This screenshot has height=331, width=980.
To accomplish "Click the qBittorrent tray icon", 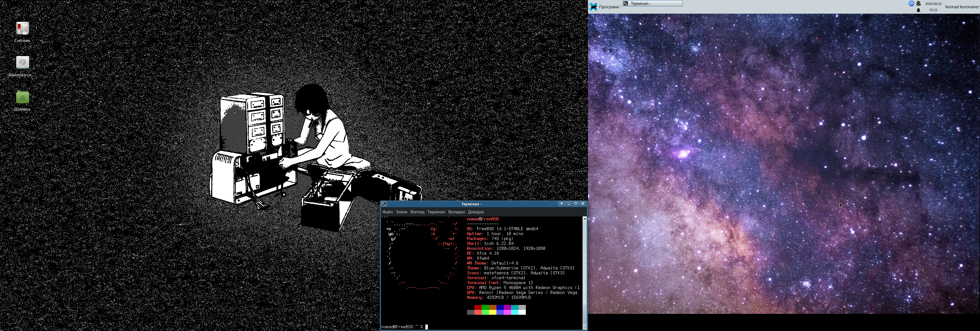I will pyautogui.click(x=911, y=3).
